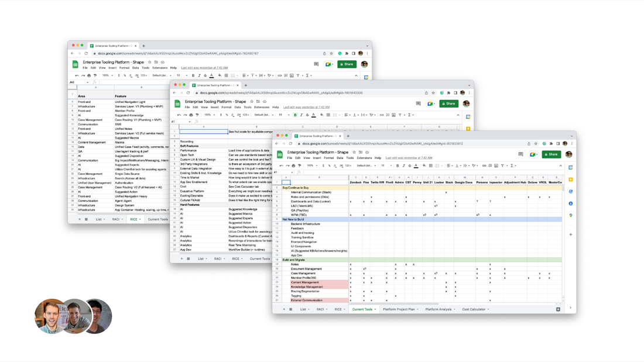
Task: Switch to the Platform Analysis sheet tab
Action: [439, 309]
